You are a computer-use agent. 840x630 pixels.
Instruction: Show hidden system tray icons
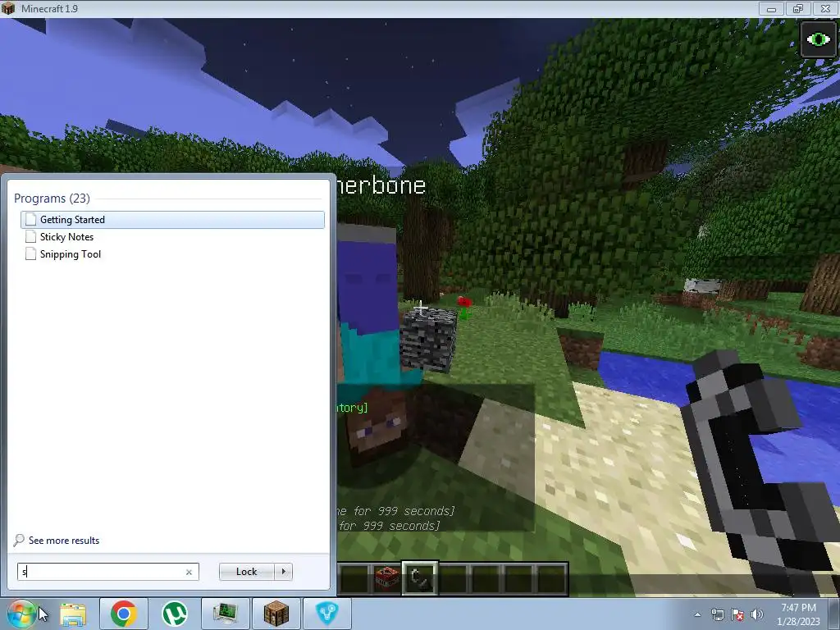point(697,614)
